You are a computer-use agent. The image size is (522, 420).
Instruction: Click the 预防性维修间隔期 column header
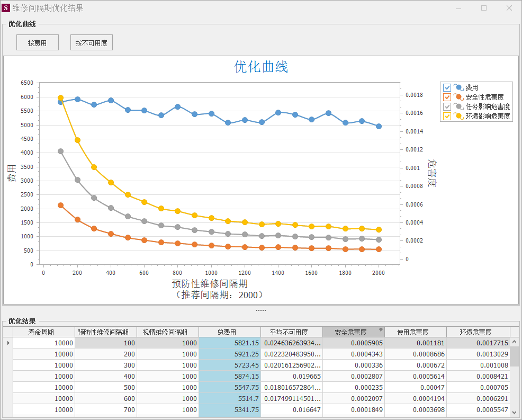(106, 332)
